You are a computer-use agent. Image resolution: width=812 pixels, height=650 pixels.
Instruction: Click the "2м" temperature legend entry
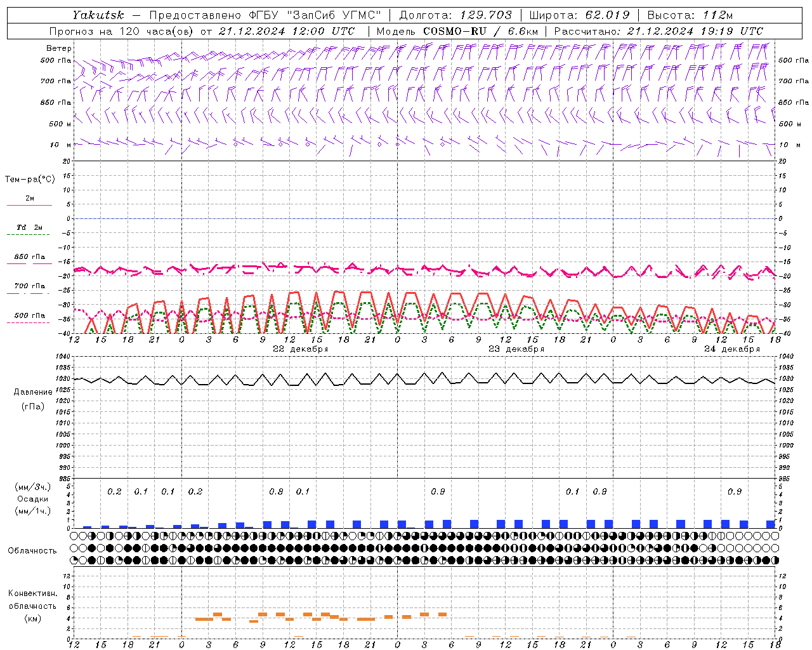(30, 199)
